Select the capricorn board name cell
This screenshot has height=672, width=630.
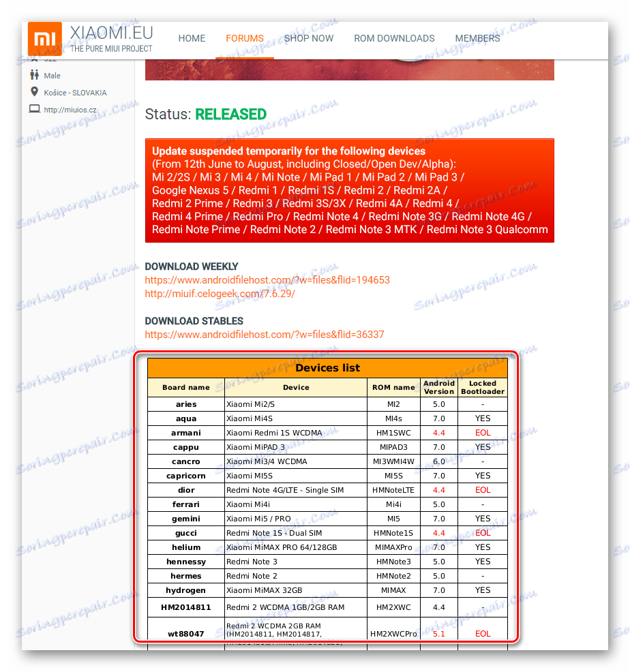click(x=185, y=476)
